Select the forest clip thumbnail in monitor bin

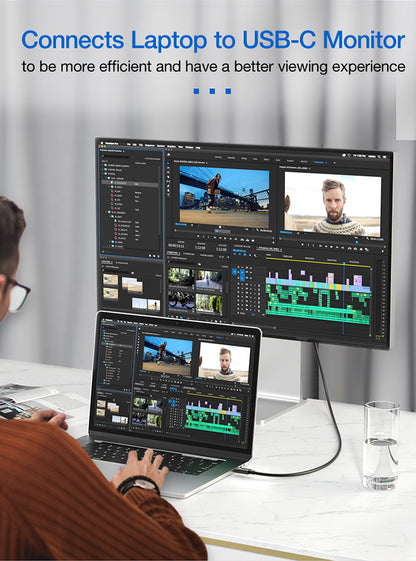[181, 278]
